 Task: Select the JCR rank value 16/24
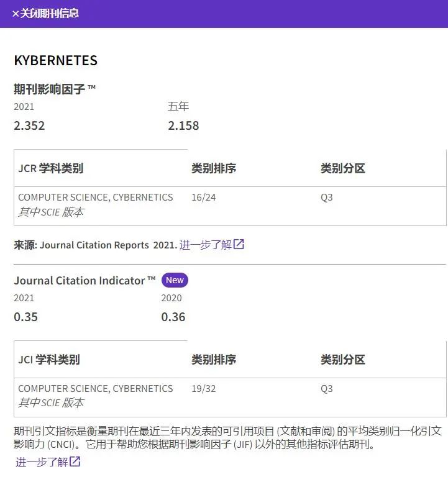click(x=204, y=197)
